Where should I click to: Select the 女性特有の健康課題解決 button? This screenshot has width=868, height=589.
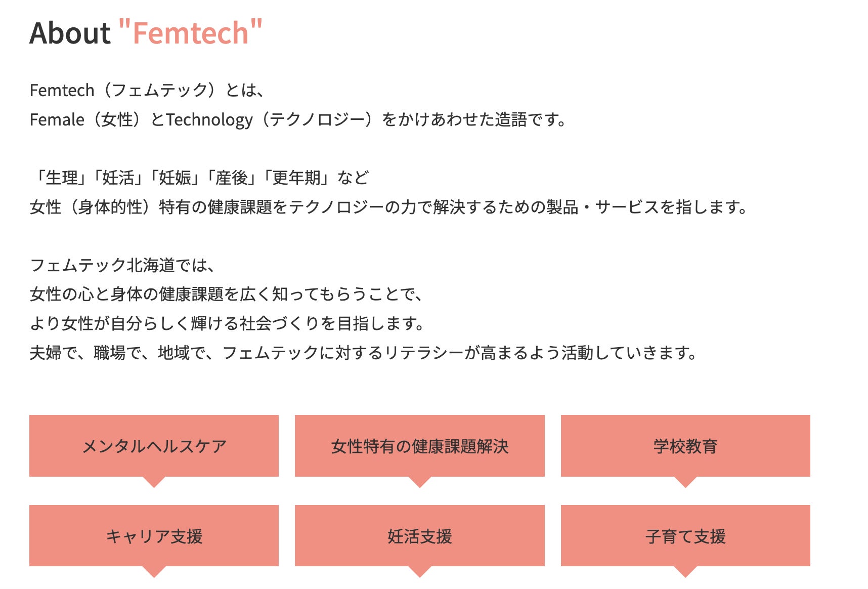419,446
